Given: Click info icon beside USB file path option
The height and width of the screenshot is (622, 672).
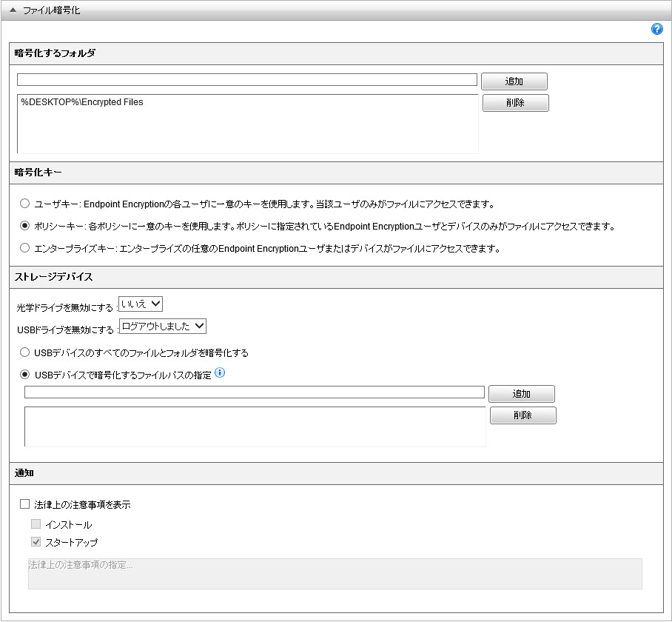Looking at the screenshot, I should (x=219, y=374).
